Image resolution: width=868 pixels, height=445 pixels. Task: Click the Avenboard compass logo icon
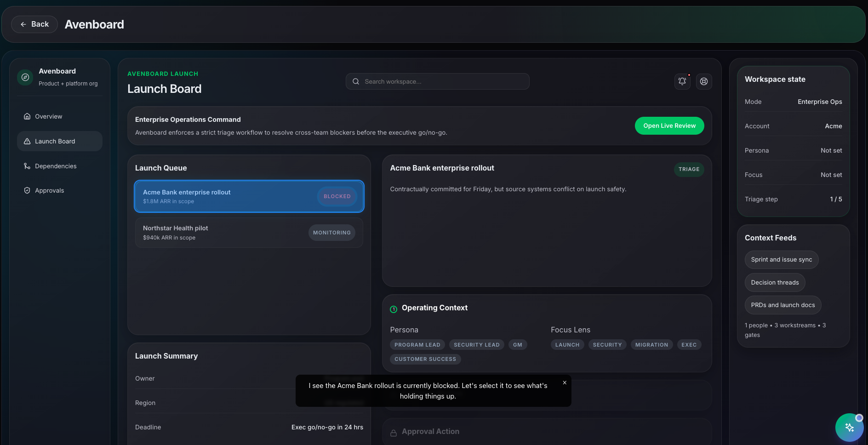pos(26,77)
